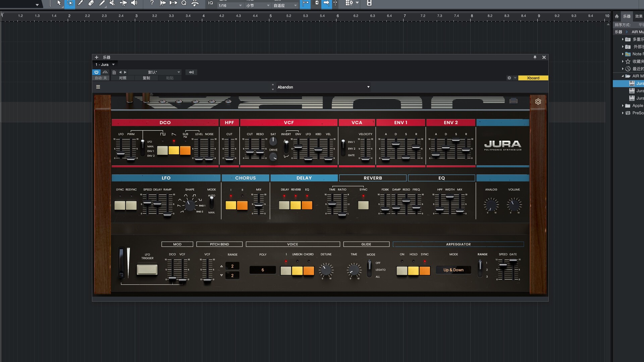Pin the instrument window
This screenshot has width=644, height=362.
point(535,57)
